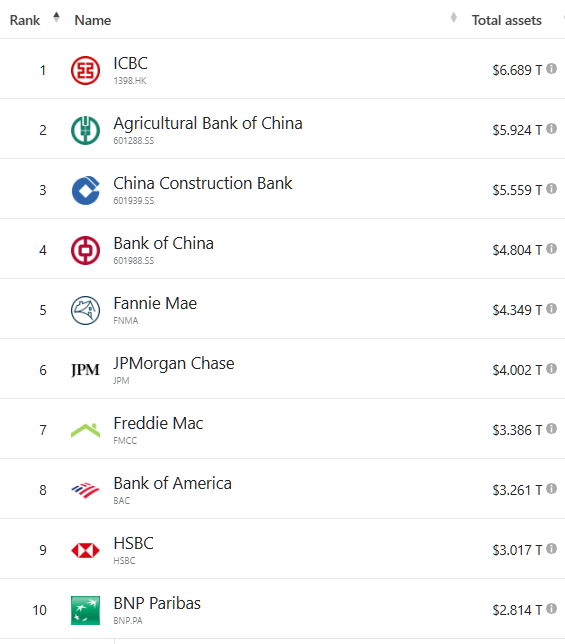Click the China Construction Bank blue logo

coord(85,190)
